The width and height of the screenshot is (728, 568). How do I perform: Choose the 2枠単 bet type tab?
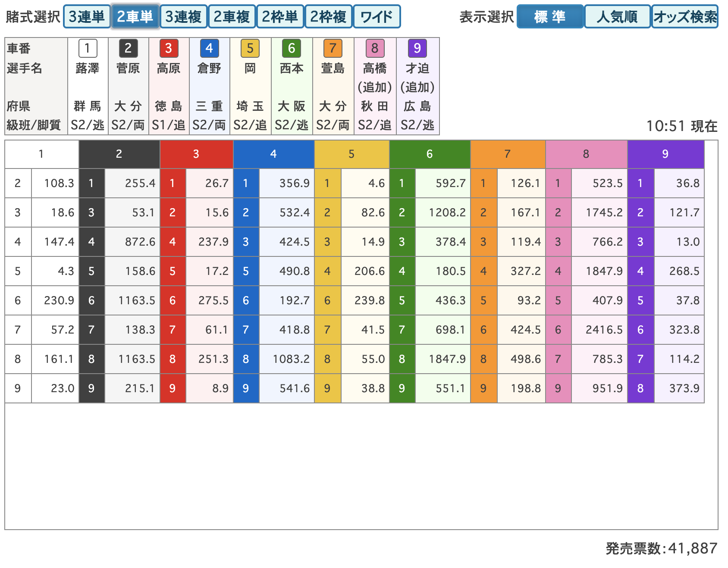280,17
